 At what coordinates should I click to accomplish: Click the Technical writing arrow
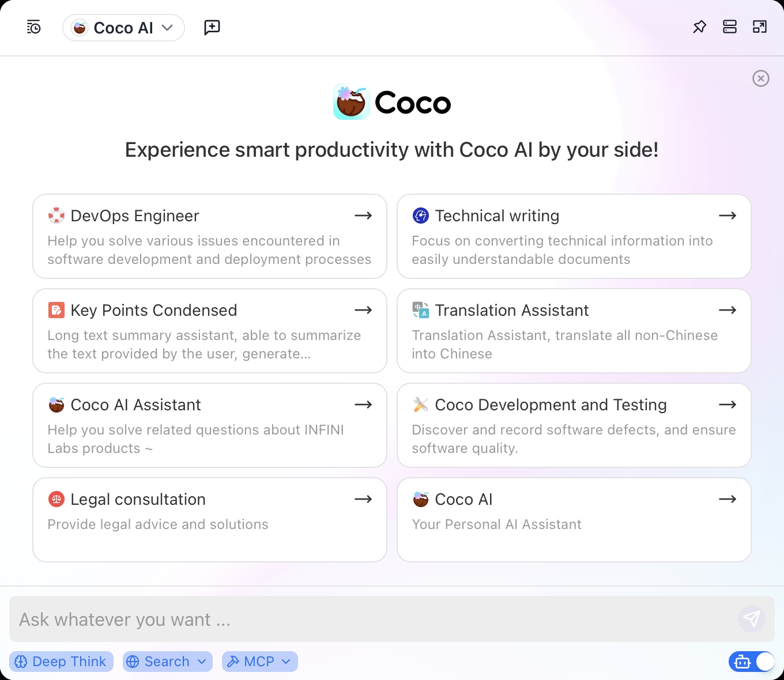click(x=728, y=216)
